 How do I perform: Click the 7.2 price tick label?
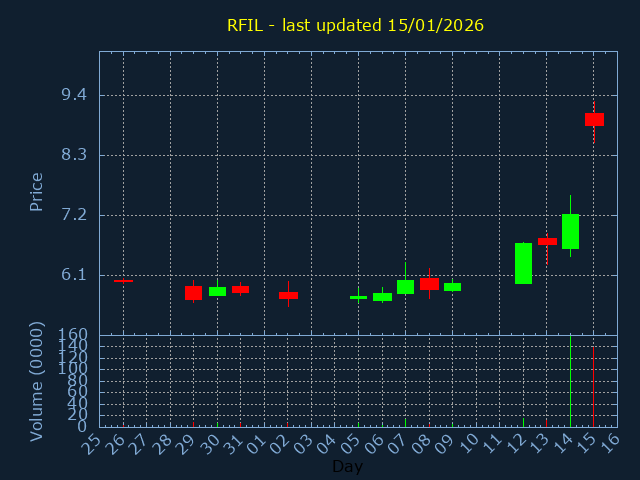[74, 215]
